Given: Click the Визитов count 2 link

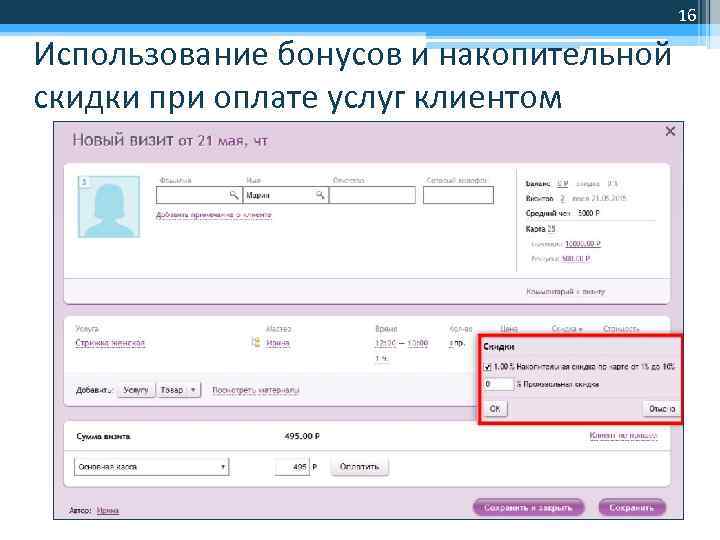Looking at the screenshot, I should (562, 198).
